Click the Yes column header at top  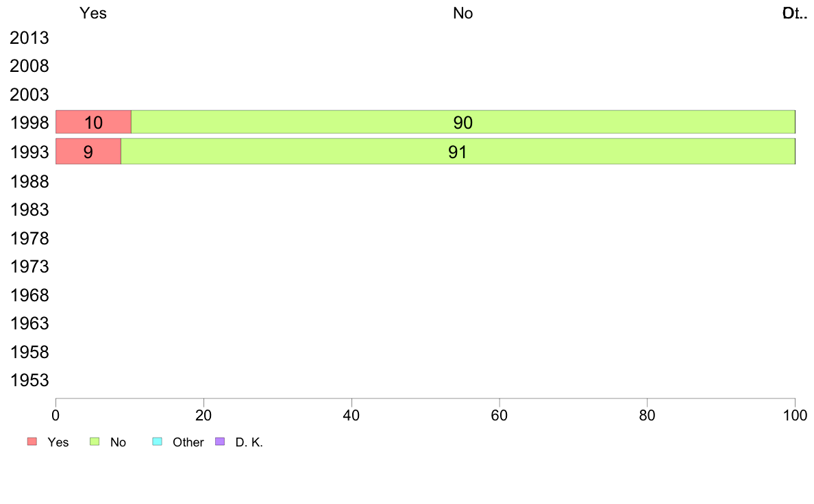(x=93, y=13)
